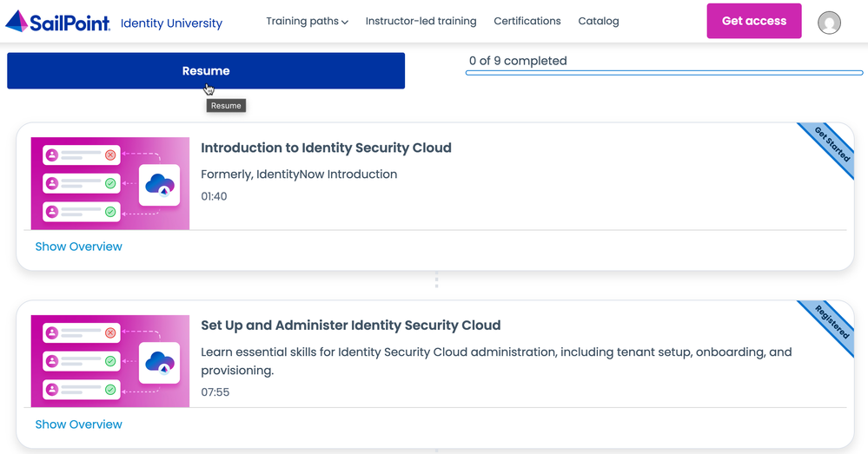Click cloud icon in Introduction course image
Viewport: 868px width, 454px height.
coord(159,185)
